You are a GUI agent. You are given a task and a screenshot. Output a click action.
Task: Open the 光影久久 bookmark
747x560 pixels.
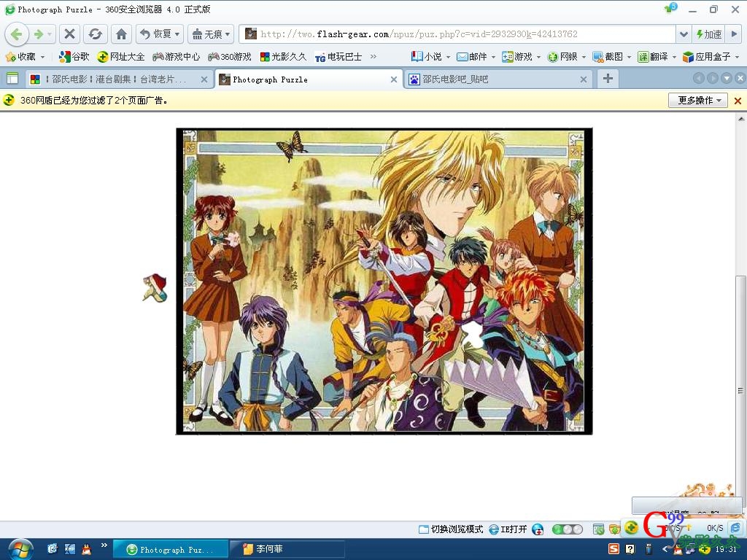(x=284, y=57)
